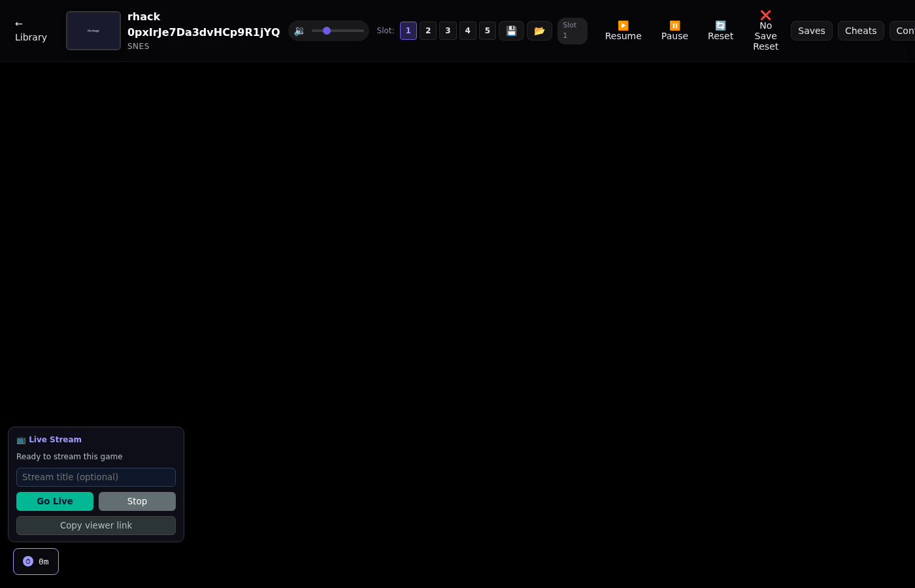Select save slot 4

click(467, 31)
